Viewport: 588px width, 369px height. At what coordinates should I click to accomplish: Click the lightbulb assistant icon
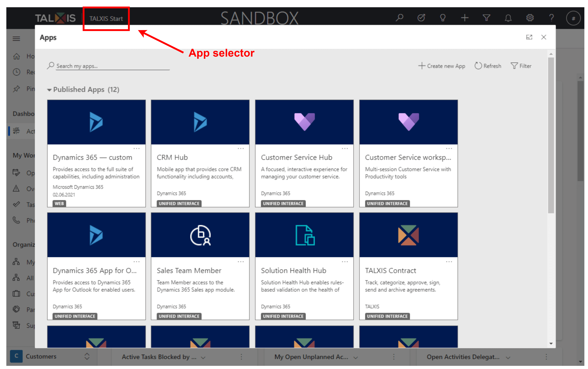pyautogui.click(x=443, y=18)
